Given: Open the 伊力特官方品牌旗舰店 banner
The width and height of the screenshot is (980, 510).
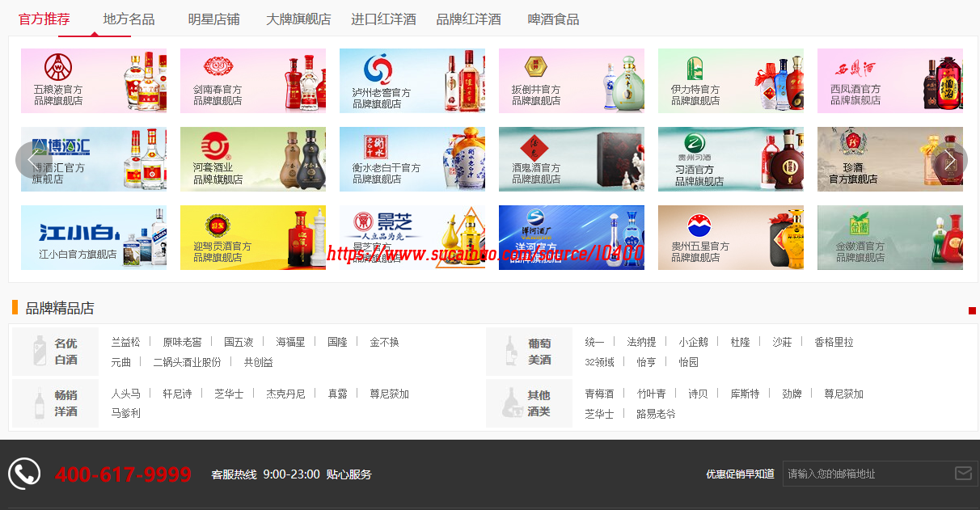Looking at the screenshot, I should pos(731,81).
